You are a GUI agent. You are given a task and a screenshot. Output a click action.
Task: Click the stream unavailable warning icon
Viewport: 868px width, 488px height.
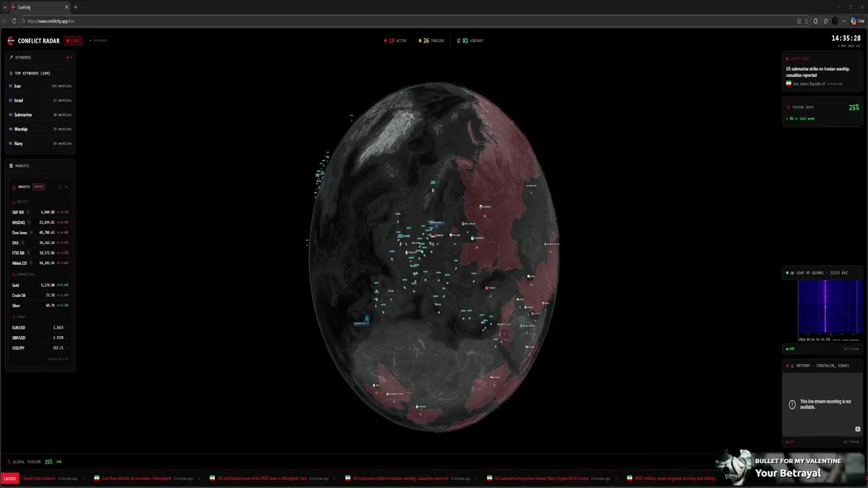pos(792,405)
